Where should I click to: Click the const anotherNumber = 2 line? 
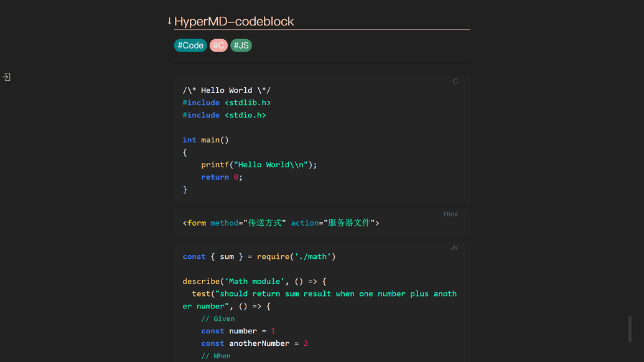coord(254,343)
